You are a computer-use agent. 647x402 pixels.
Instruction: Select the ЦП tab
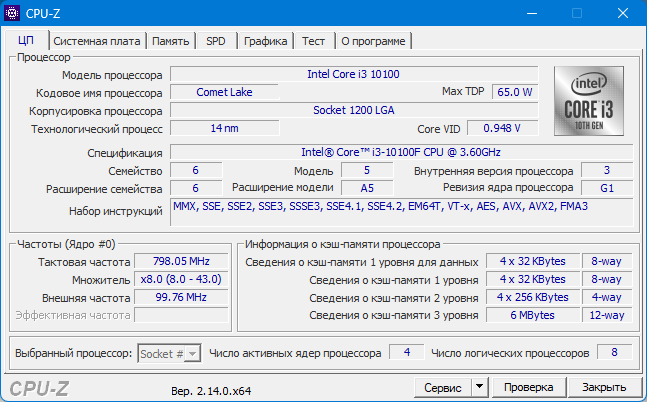coord(26,41)
